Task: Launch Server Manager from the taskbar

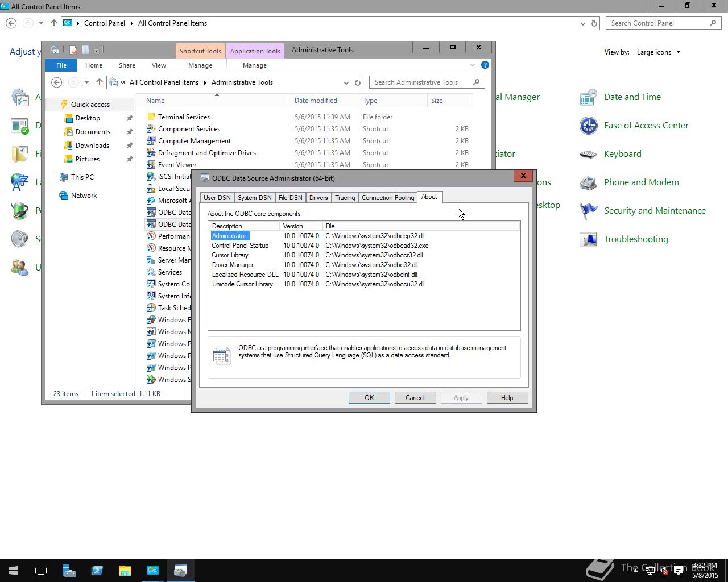Action: coord(69,571)
